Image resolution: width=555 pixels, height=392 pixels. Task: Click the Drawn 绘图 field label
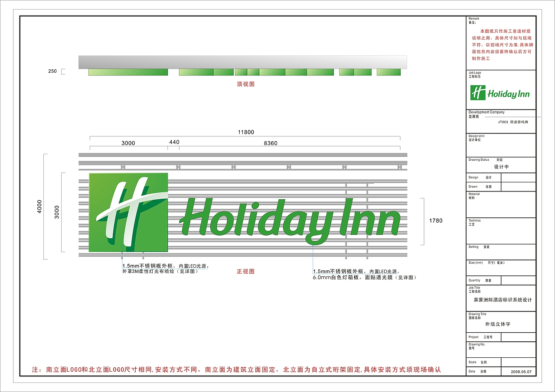coord(480,187)
